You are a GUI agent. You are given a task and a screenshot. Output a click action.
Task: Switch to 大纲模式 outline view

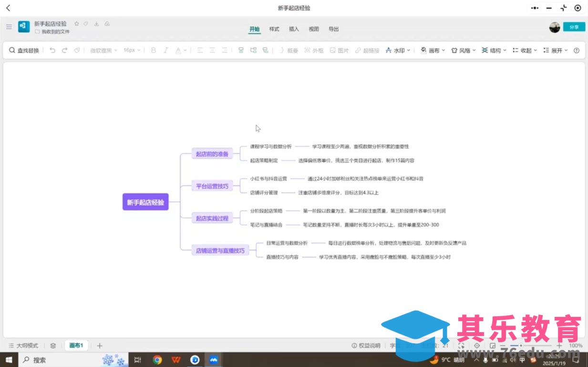pos(23,346)
